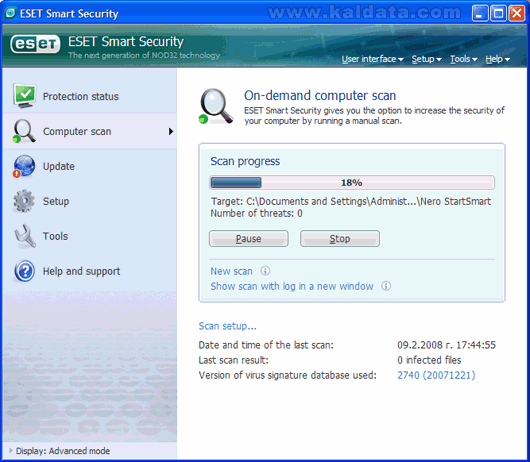Click the Update globe icon
The image size is (530, 462).
[24, 166]
